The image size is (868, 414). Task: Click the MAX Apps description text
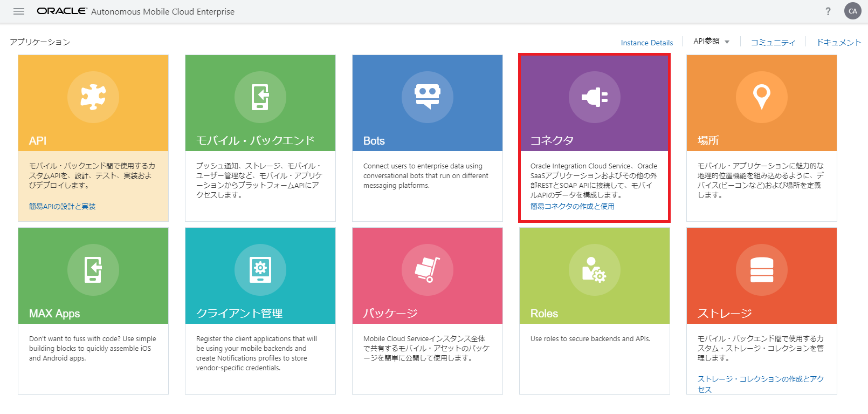[93, 349]
